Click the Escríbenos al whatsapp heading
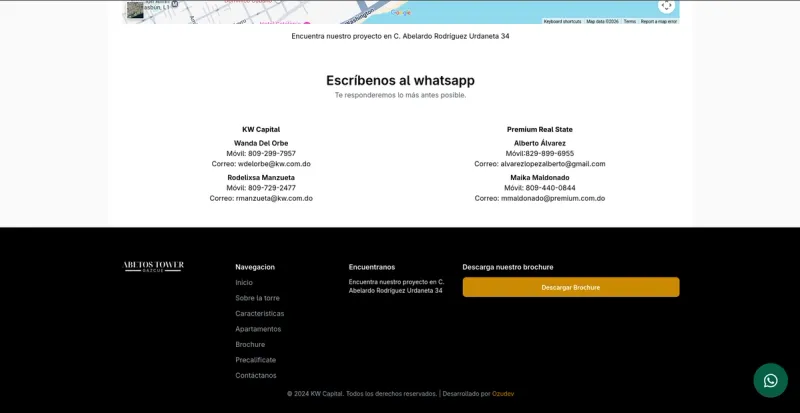Screen dimensions: 800x413 coord(401,80)
